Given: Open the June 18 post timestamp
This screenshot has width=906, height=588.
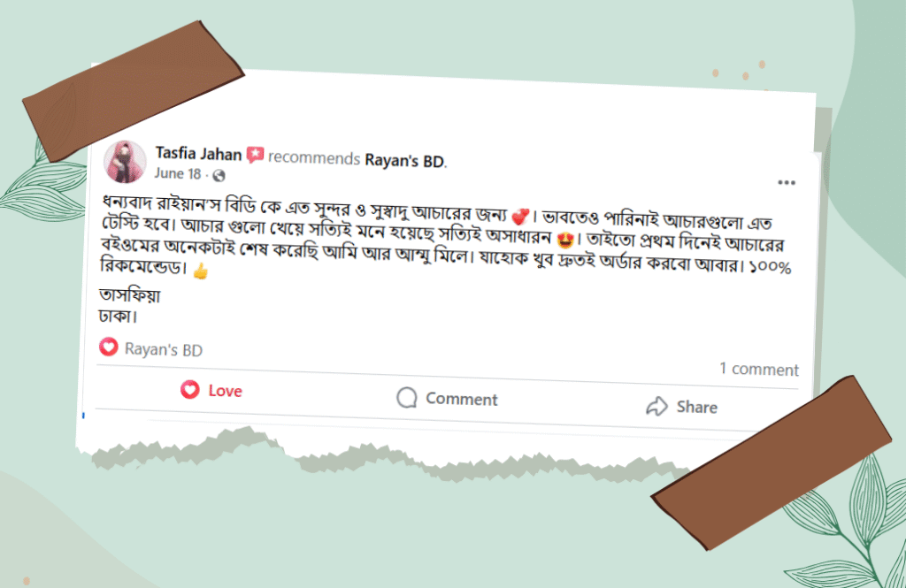Looking at the screenshot, I should point(177,173).
